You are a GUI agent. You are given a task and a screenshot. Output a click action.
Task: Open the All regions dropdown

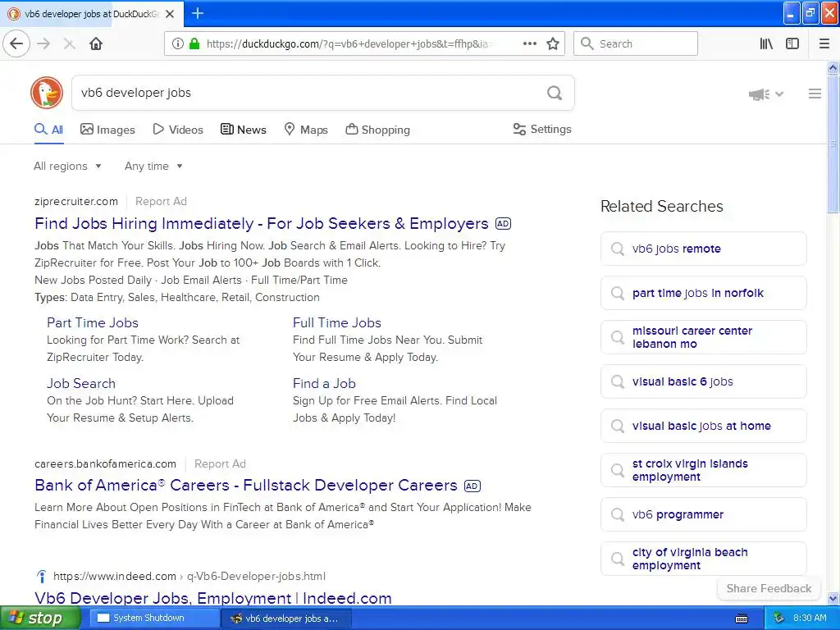point(67,166)
